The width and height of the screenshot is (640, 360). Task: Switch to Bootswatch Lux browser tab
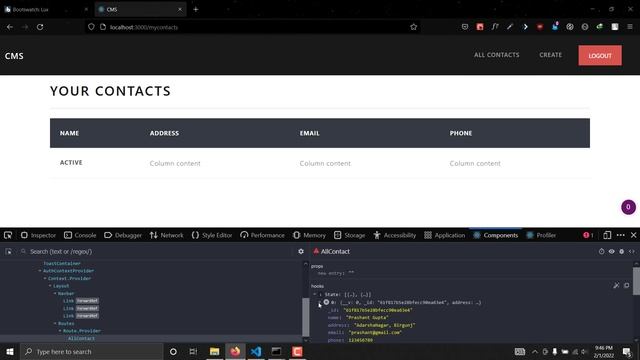coord(46,9)
